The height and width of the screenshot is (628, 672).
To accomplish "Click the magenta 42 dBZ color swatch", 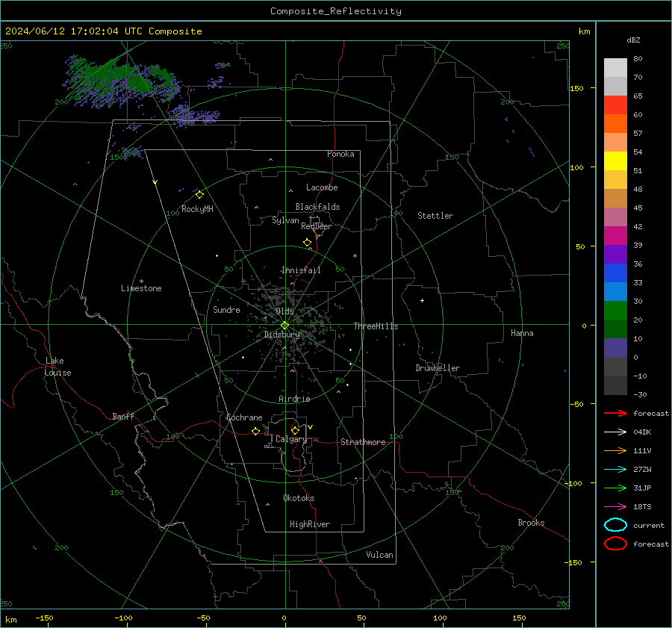I will coord(615,236).
